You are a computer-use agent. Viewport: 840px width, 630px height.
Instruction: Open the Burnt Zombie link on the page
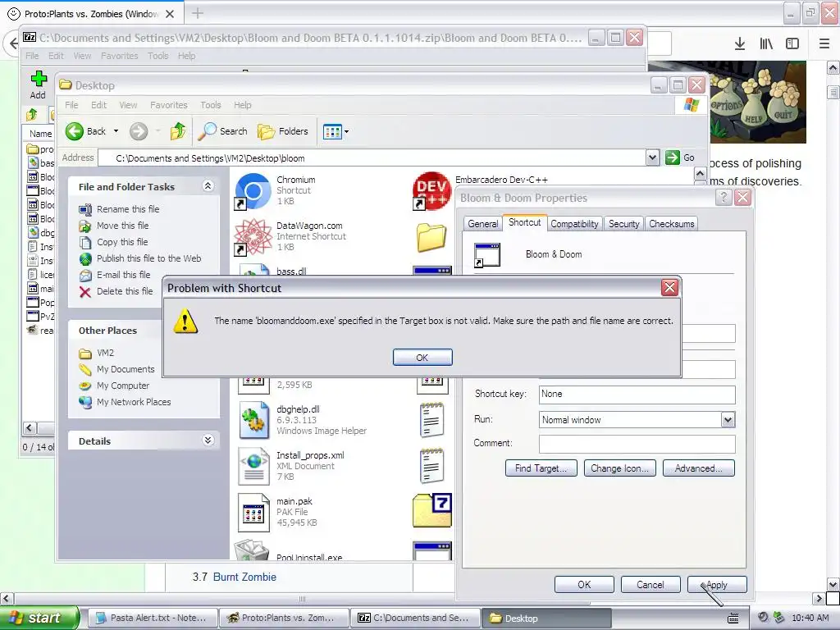coord(244,577)
